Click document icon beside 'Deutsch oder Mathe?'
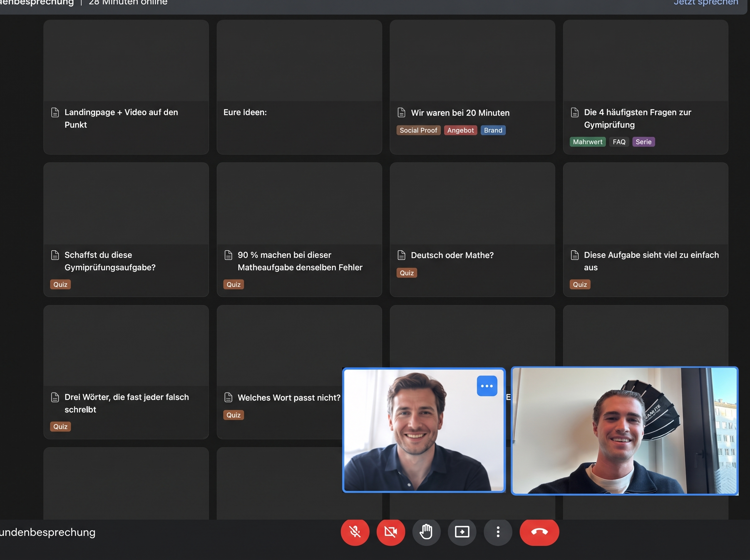Viewport: 750px width, 560px height. pos(401,255)
